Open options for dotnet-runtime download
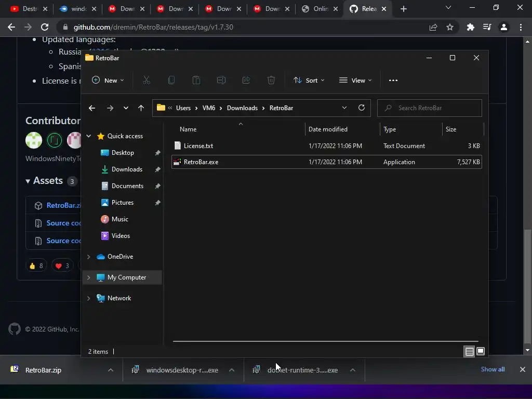Screen dimensions: 532x399 click(353, 370)
